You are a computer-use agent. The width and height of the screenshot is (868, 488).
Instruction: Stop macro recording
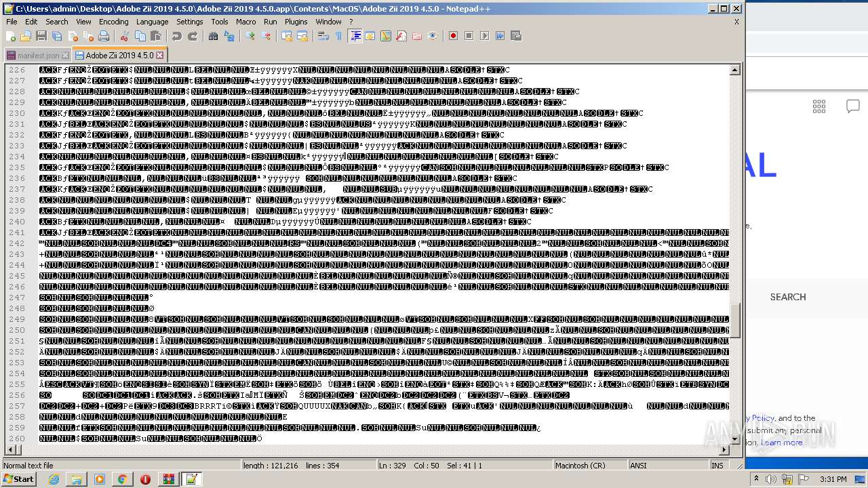tap(469, 36)
